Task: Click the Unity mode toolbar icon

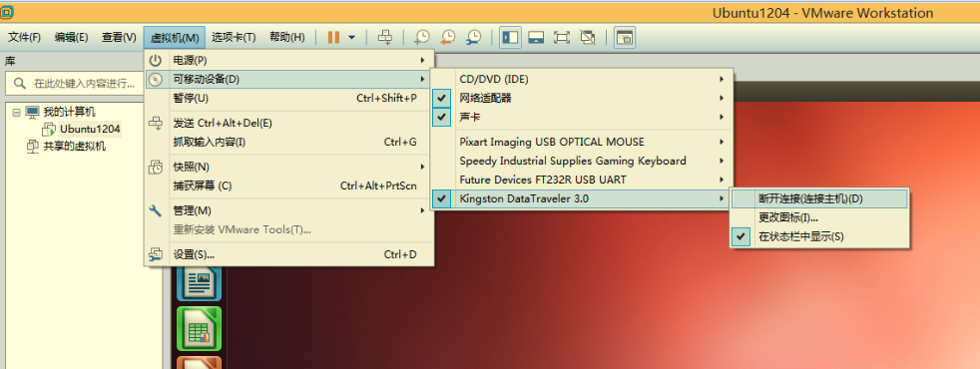Action: pos(588,38)
